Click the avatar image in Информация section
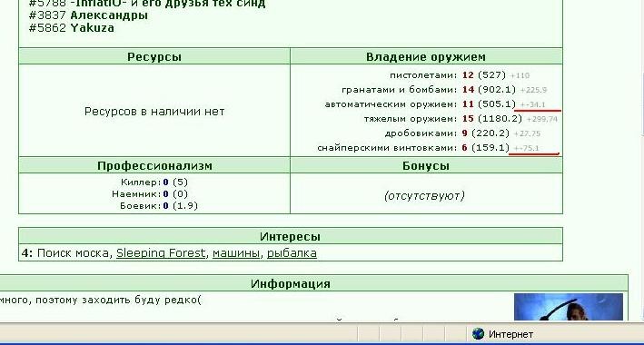 click(x=569, y=307)
